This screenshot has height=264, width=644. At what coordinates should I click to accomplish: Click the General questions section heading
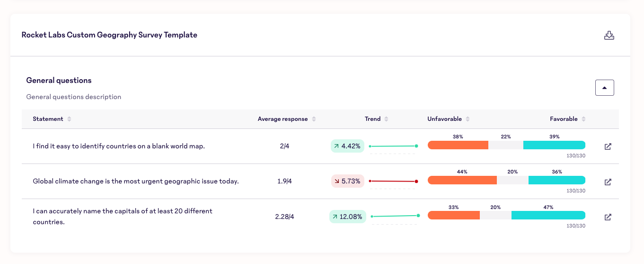point(59,81)
